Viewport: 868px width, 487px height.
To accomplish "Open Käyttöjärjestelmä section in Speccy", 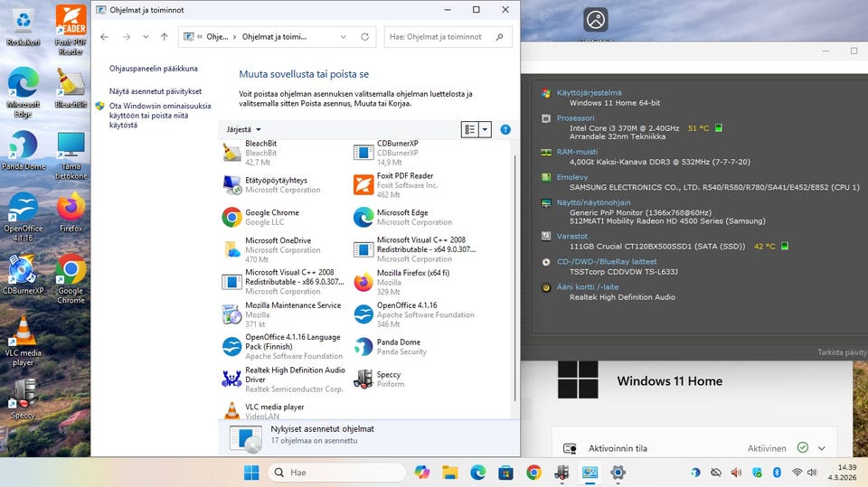I will 589,93.
